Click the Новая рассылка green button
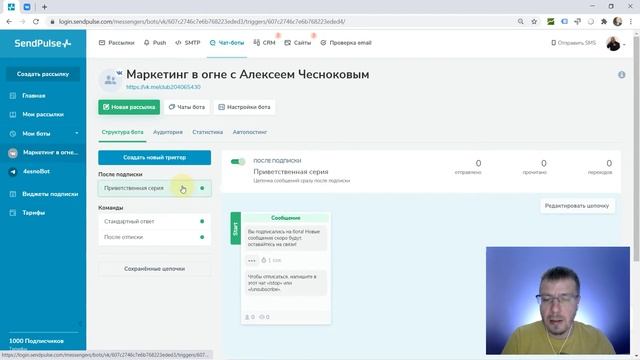This screenshot has height=360, width=640. click(x=129, y=107)
